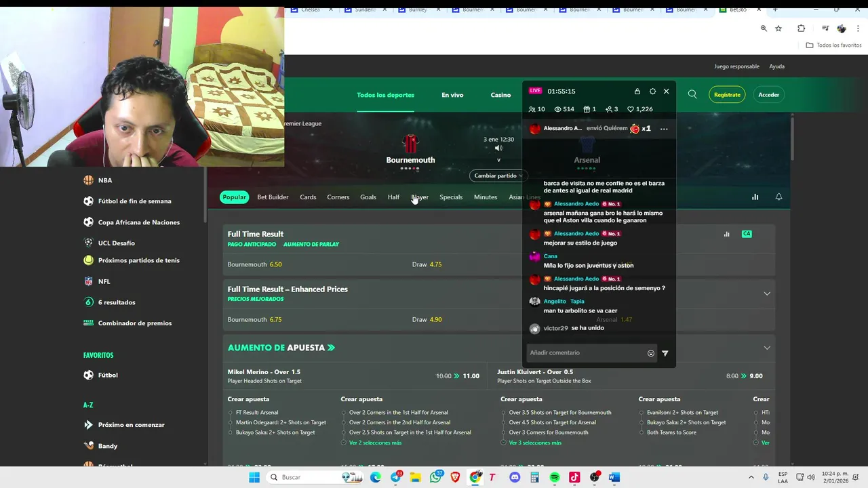
Task: Collapse Full Time Result Enhanced Prices section
Action: [x=767, y=293]
